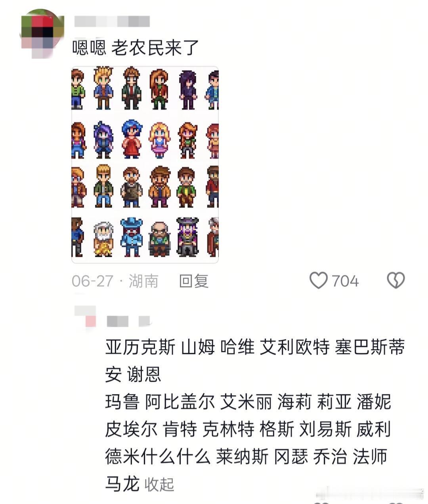Reply to the comment via 回复
This screenshot has height=504, width=428.
(x=194, y=281)
